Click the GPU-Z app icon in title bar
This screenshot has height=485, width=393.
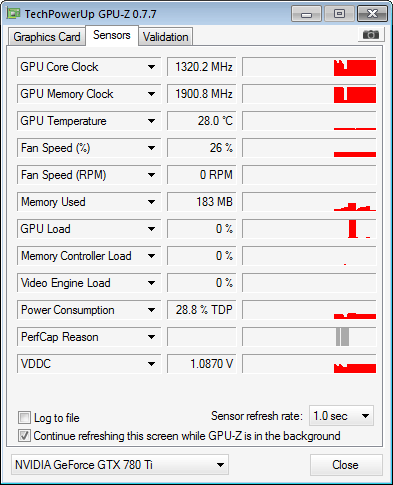pyautogui.click(x=13, y=13)
